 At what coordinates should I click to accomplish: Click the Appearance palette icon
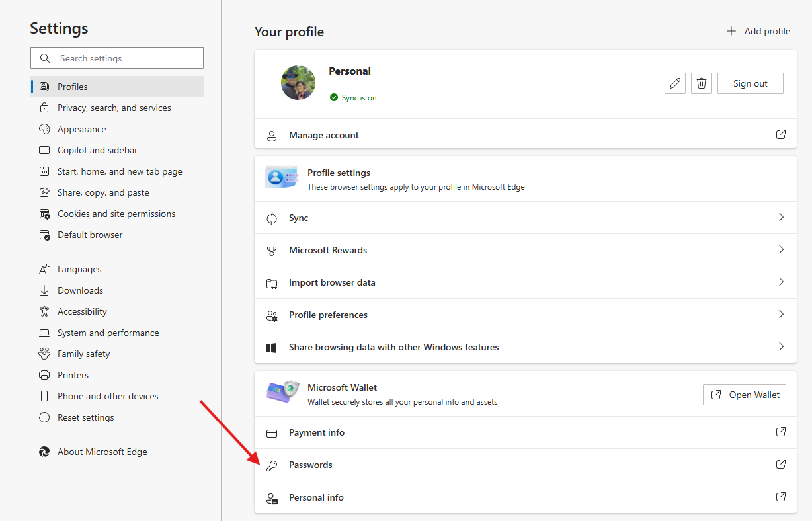[44, 129]
